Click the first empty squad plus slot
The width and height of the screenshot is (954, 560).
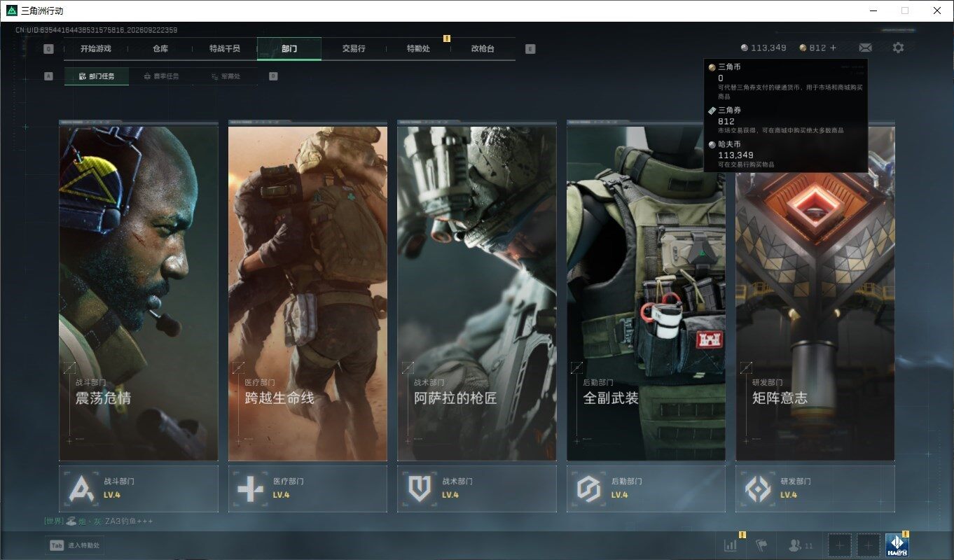tap(840, 545)
